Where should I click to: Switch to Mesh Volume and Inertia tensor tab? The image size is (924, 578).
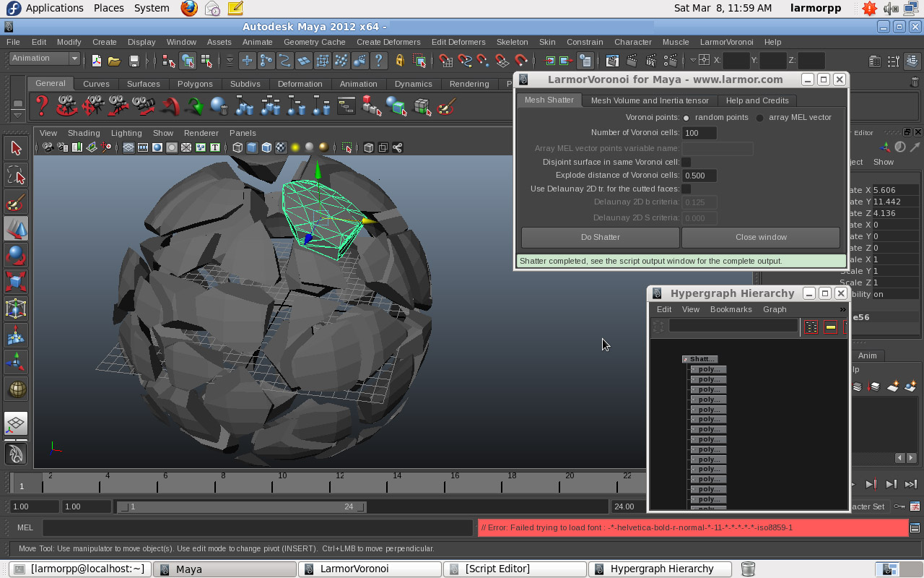click(x=650, y=100)
